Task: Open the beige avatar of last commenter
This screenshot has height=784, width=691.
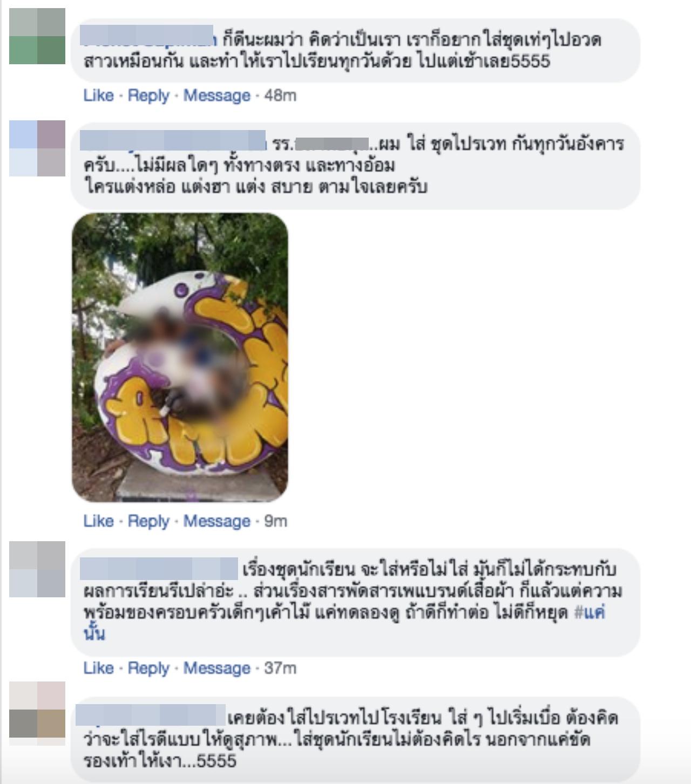Action: coord(37,710)
